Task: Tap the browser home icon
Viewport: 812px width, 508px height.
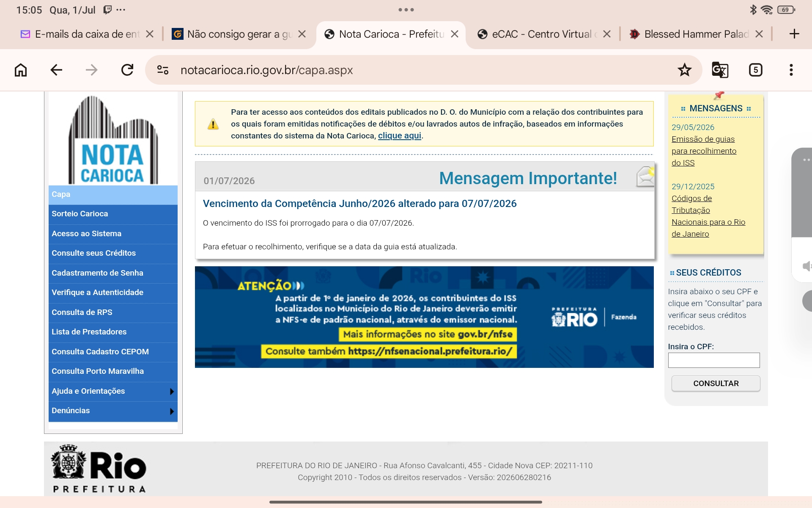Action: [21, 70]
